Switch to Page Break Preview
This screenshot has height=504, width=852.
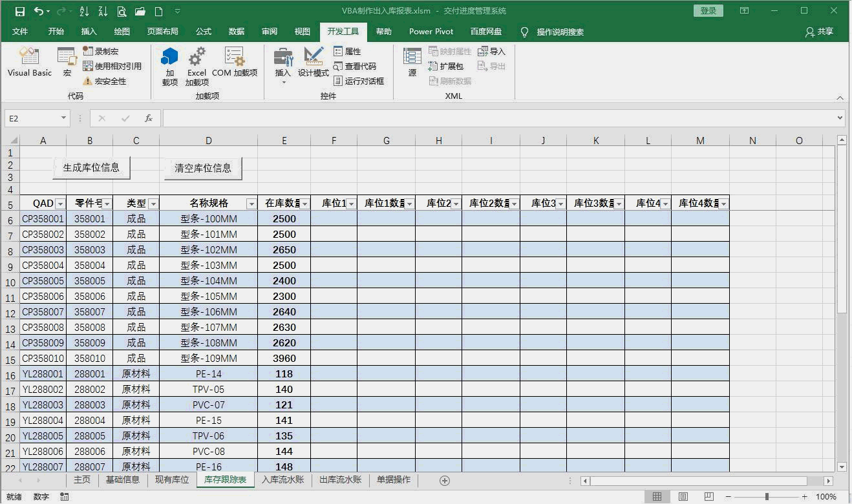click(x=709, y=497)
